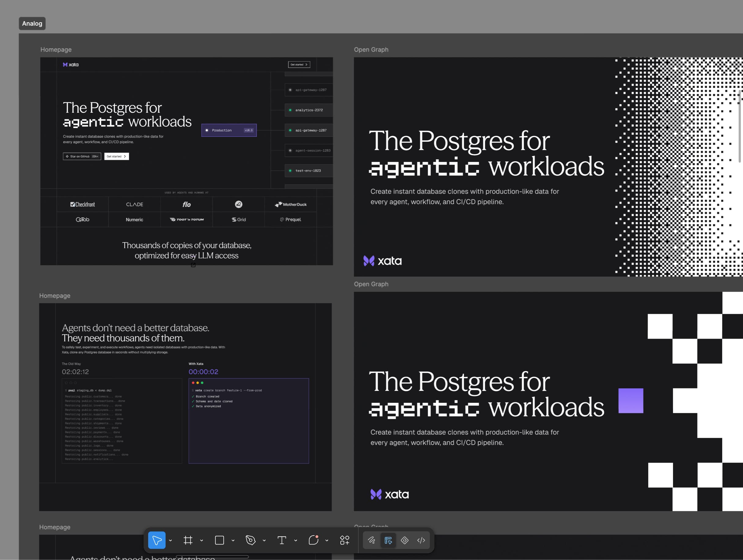Select the Prequel logo cell
Image resolution: width=743 pixels, height=560 pixels.
[x=291, y=220]
